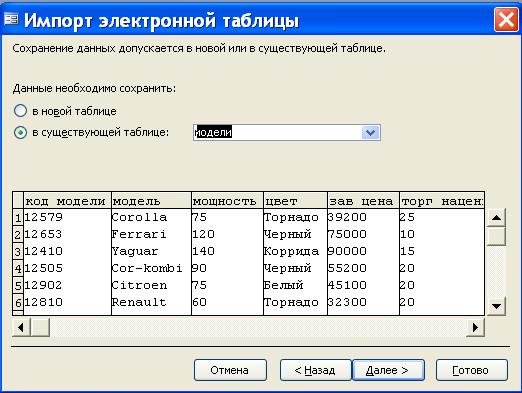Click the 'модель' column header
This screenshot has width=522, height=393.
[151, 201]
